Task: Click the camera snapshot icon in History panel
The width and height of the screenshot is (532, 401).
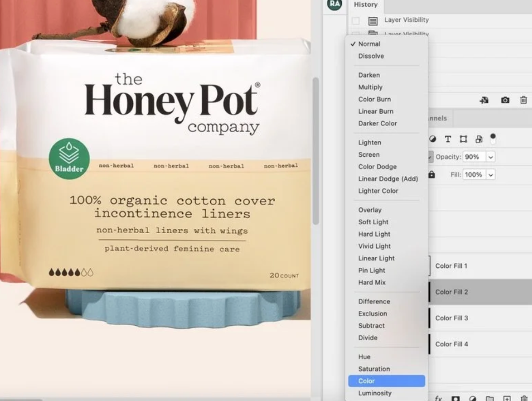Action: [x=505, y=100]
